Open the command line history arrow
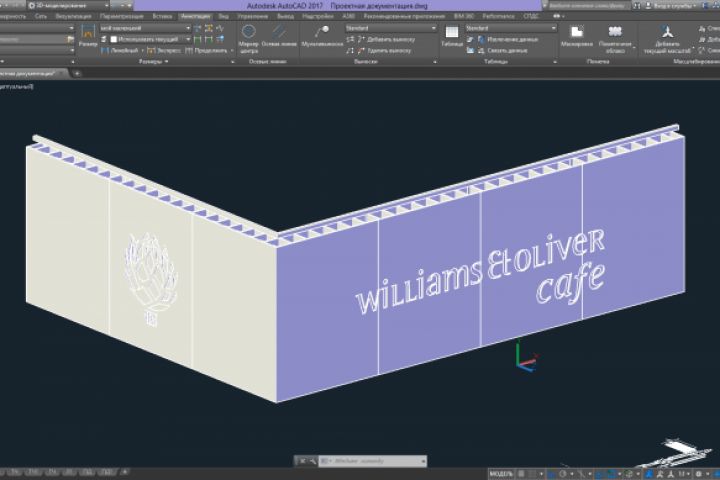The image size is (720, 480). (423, 461)
